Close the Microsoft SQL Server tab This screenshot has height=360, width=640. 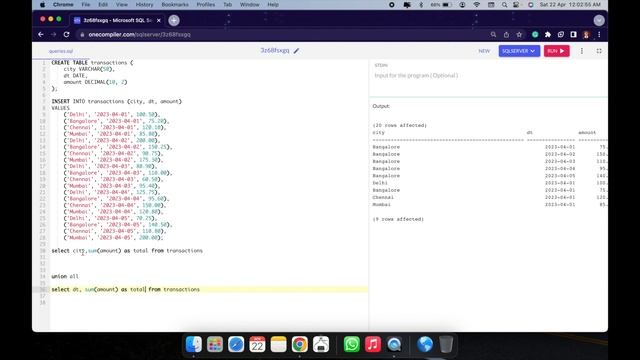pyautogui.click(x=159, y=20)
